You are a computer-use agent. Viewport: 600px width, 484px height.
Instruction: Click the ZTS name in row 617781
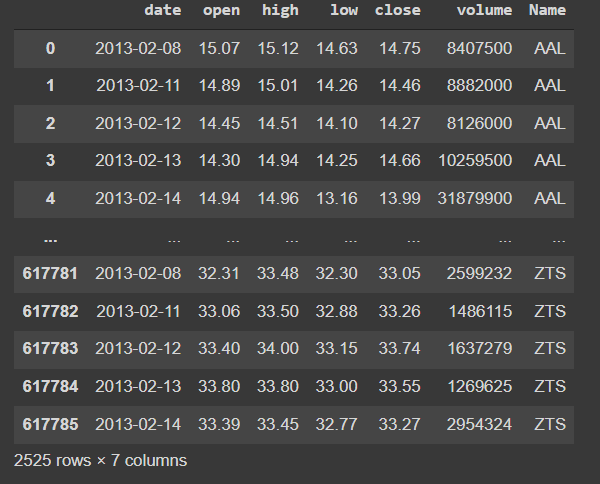550,274
